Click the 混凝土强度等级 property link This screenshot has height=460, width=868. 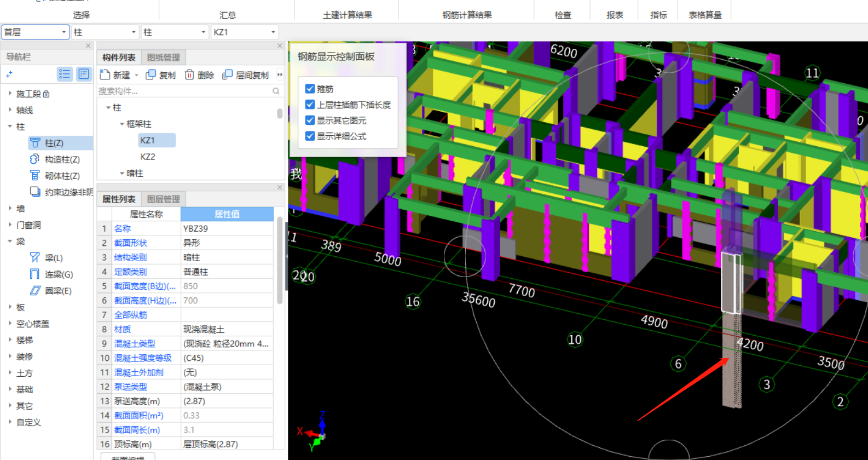click(143, 358)
